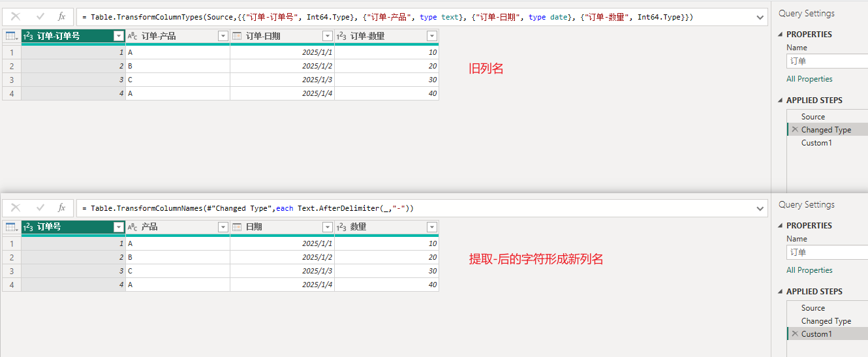Click the date type icon of 订单-日期 column
868x357 pixels.
237,37
